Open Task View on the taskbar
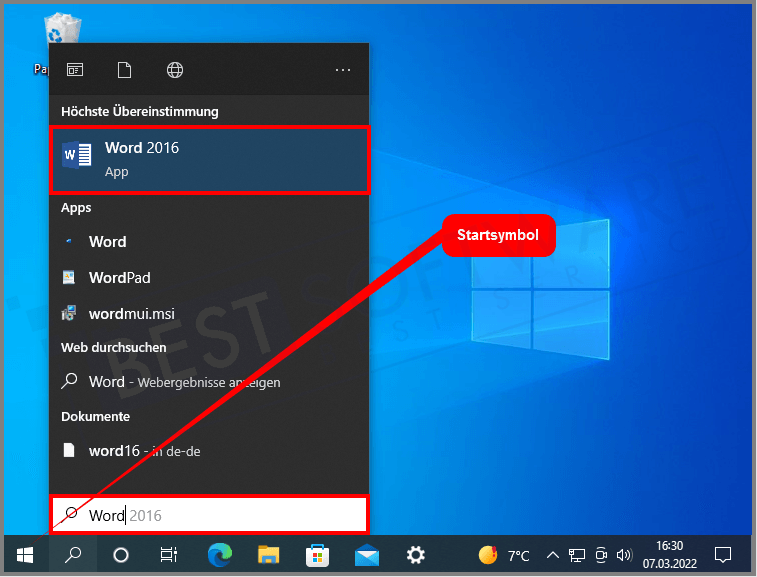757x577 pixels. coord(170,555)
